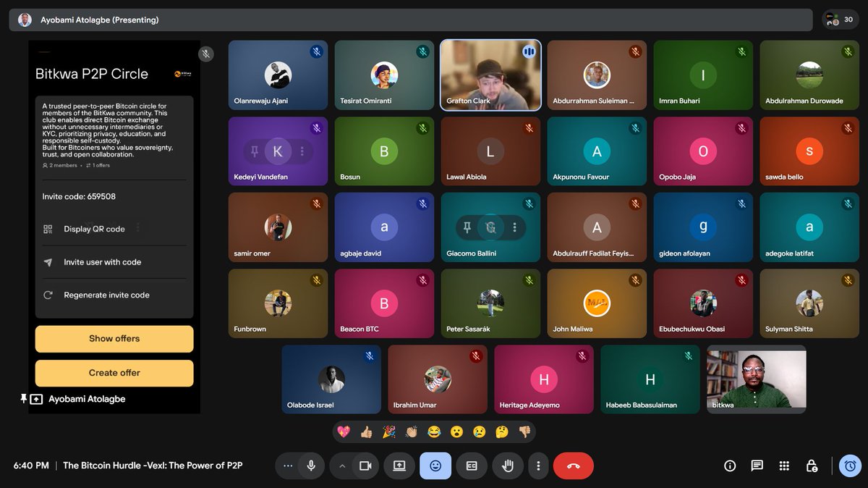The height and width of the screenshot is (488, 868).
Task: Pin Giacomo Ballini's tile with pin icon
Action: pyautogui.click(x=467, y=227)
